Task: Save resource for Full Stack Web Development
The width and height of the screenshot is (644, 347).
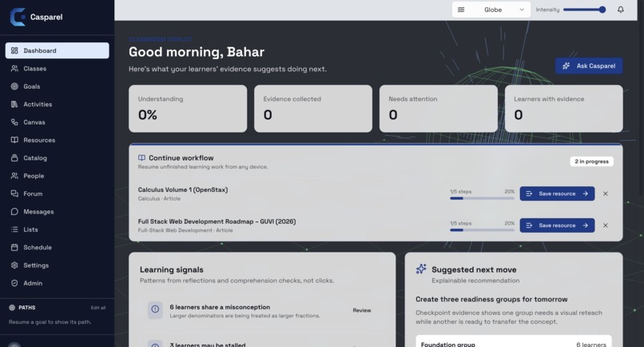Action: (557, 225)
